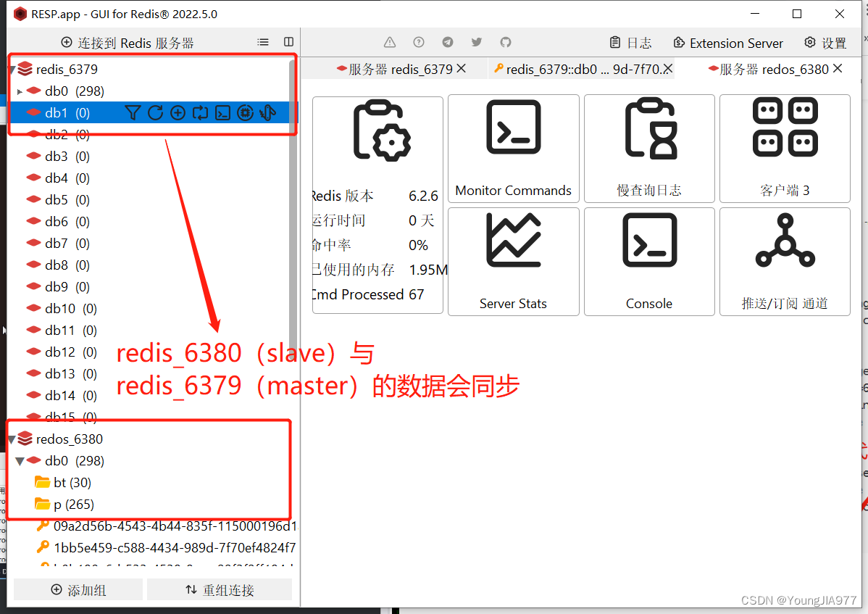Image resolution: width=868 pixels, height=614 pixels.
Task: Filter keys in db1 using the funnel icon
Action: tap(133, 112)
